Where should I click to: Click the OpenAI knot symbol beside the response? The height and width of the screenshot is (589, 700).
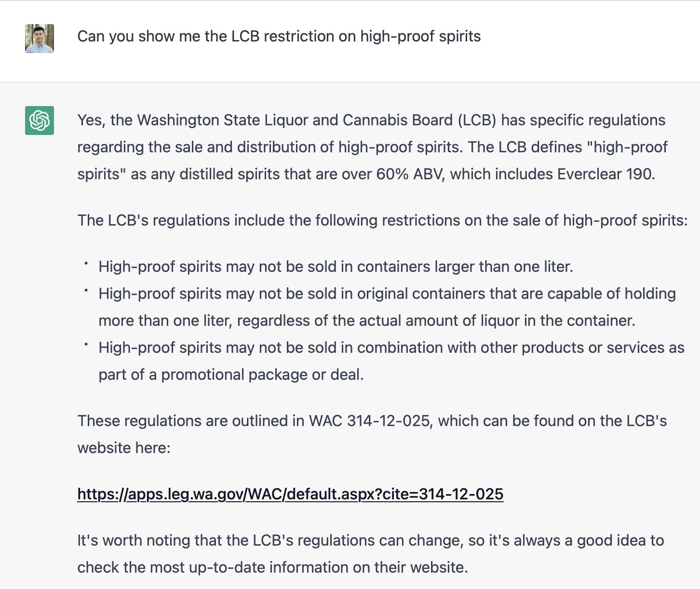[40, 120]
